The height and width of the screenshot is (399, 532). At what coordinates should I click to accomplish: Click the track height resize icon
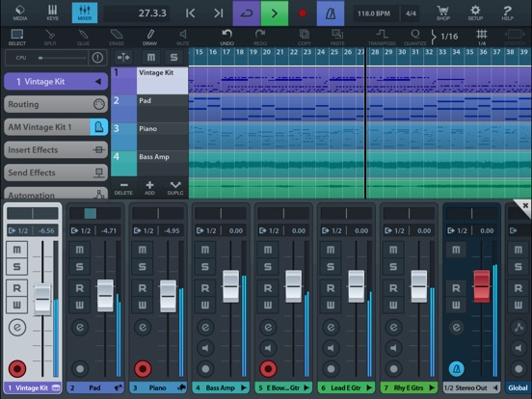(123, 57)
